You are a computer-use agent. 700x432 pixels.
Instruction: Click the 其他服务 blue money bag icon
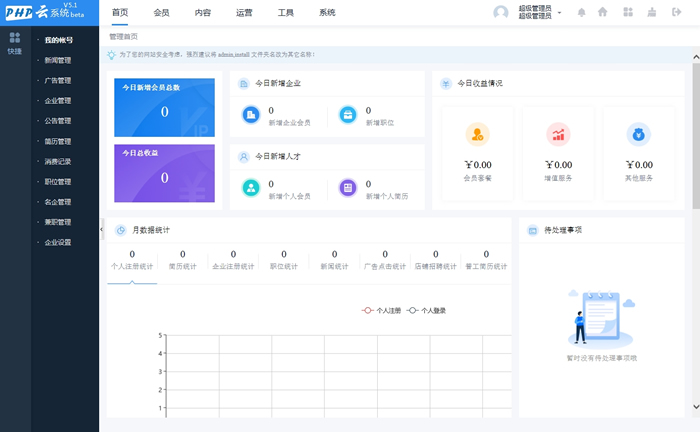pos(638,134)
